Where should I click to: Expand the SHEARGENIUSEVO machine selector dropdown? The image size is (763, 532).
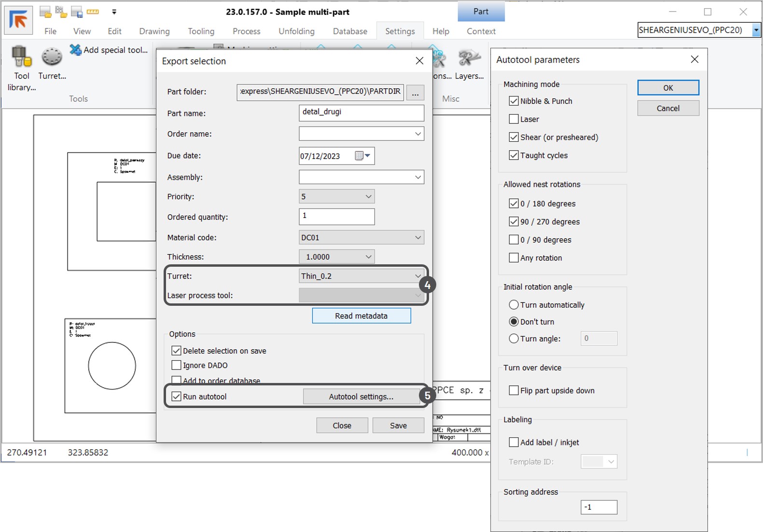756,30
